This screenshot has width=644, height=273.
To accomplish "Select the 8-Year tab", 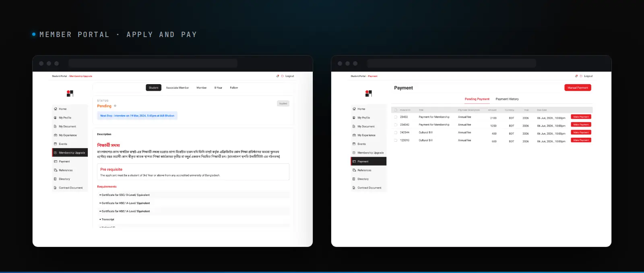I will click(218, 88).
